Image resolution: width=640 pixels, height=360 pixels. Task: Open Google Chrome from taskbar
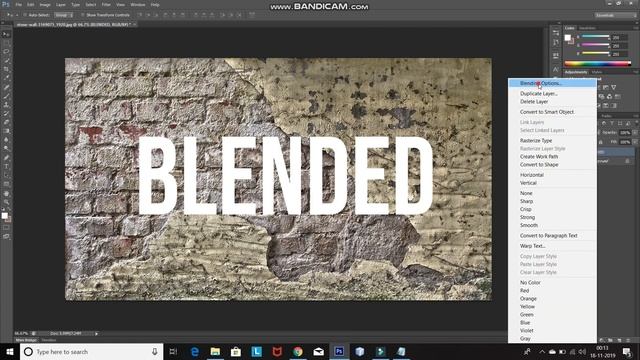tap(298, 351)
